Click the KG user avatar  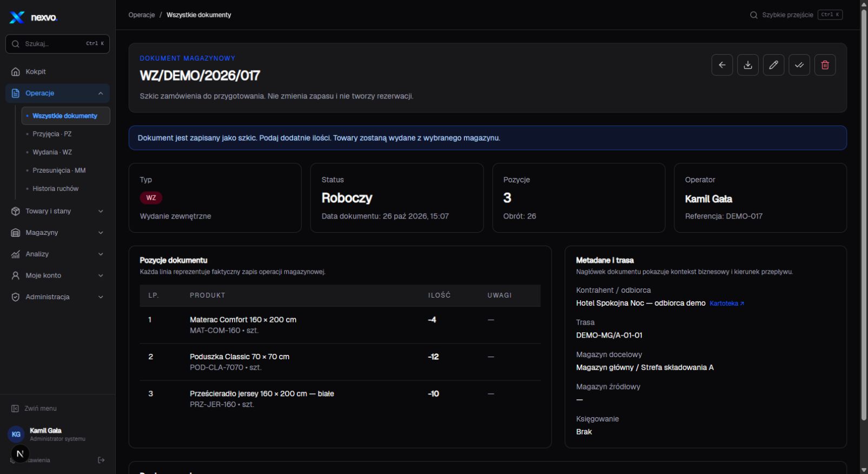pos(16,434)
